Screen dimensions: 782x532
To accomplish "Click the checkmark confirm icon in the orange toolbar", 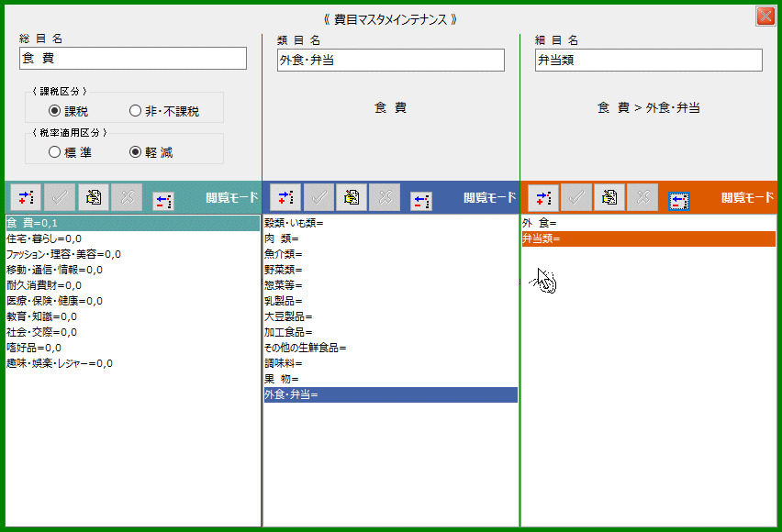I will click(x=576, y=197).
